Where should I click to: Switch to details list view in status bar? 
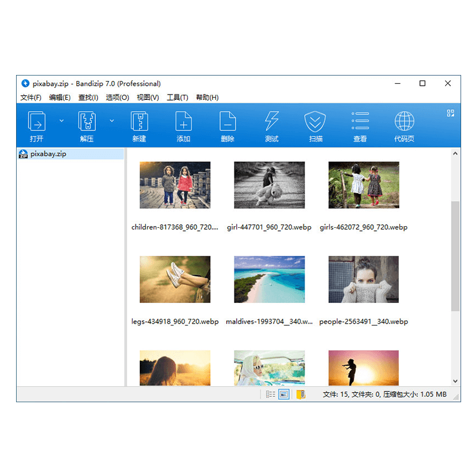pyautogui.click(x=271, y=394)
